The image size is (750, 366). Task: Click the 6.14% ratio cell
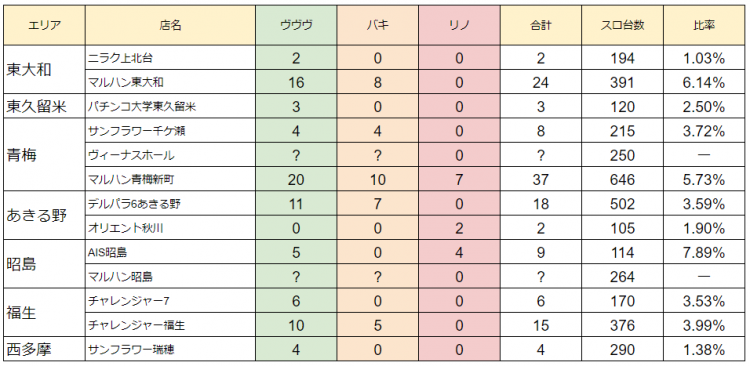[704, 82]
